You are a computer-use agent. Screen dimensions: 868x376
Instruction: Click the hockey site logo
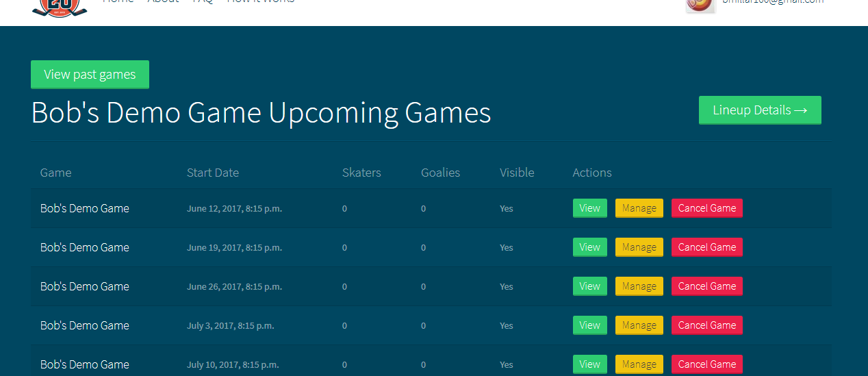pyautogui.click(x=60, y=7)
